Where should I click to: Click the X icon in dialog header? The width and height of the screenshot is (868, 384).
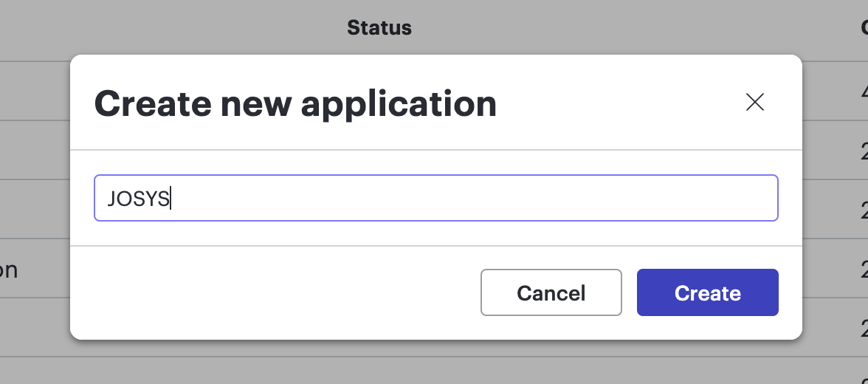coord(754,102)
